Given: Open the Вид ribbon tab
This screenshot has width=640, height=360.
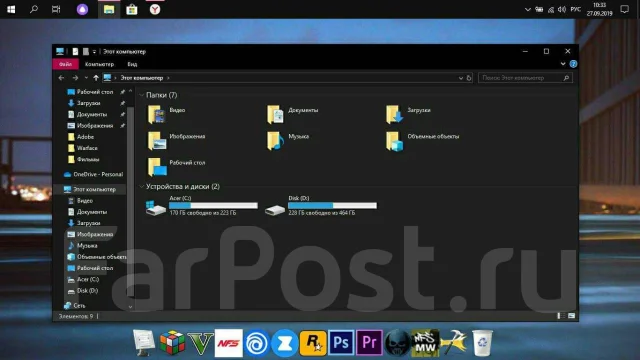Looking at the screenshot, I should (132, 64).
